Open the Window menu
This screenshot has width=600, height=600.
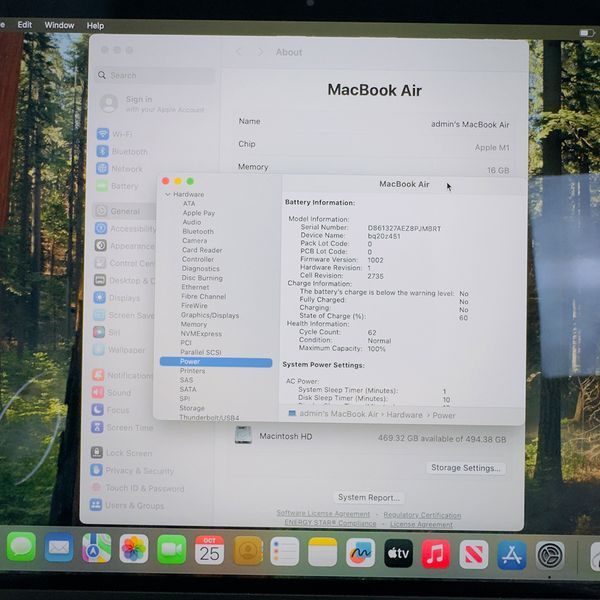coord(59,25)
